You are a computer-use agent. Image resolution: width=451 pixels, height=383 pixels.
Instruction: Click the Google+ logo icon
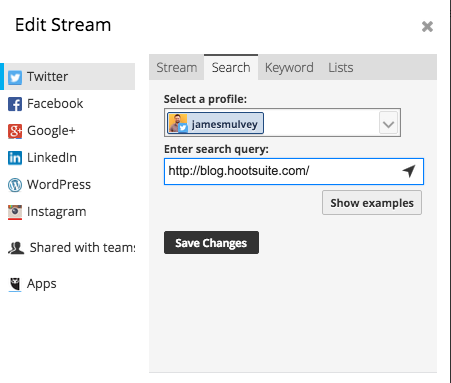15,131
